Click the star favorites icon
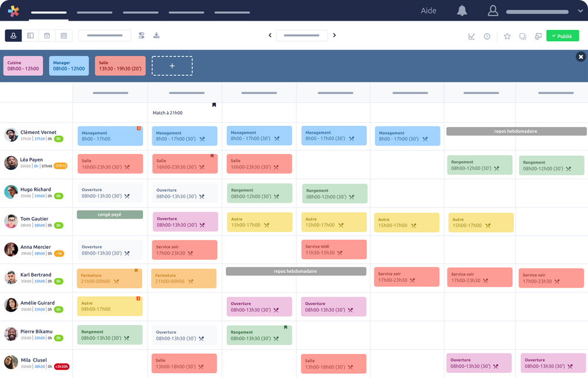Viewport: 588px width, 378px height. (507, 36)
